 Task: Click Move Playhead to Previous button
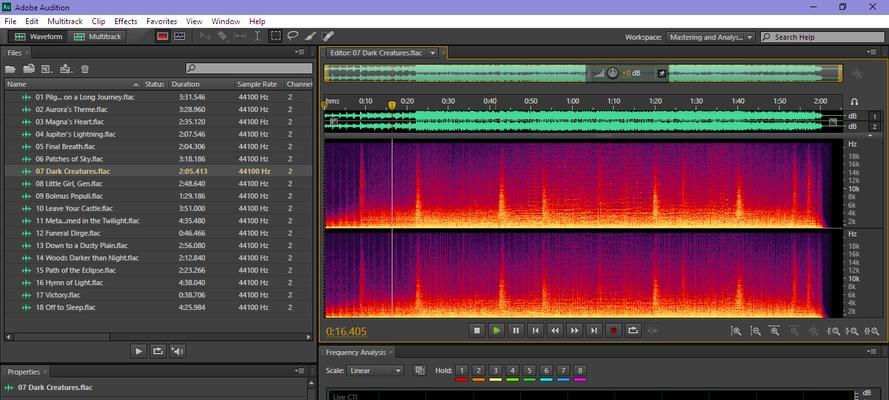point(535,330)
